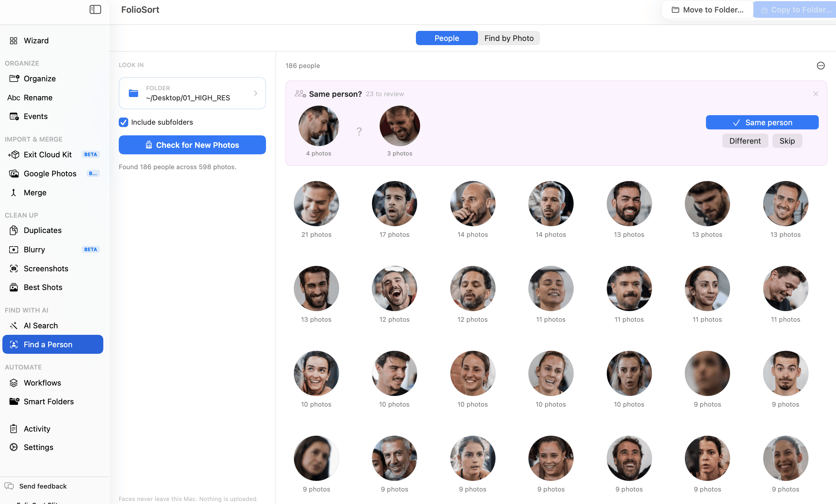Toggle the Include subfolders checkbox
Screen dimensions: 836x504
click(123, 122)
